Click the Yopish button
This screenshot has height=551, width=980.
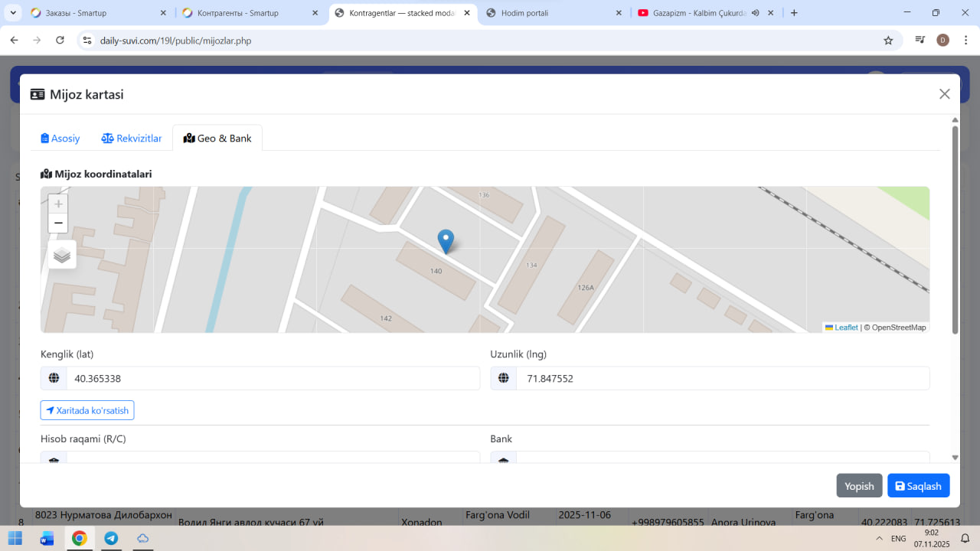pyautogui.click(x=859, y=486)
